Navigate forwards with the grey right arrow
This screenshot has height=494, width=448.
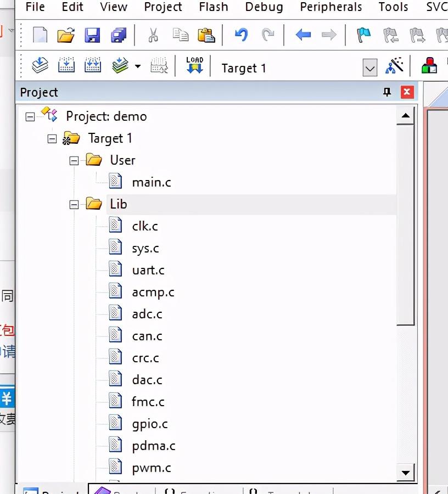329,35
